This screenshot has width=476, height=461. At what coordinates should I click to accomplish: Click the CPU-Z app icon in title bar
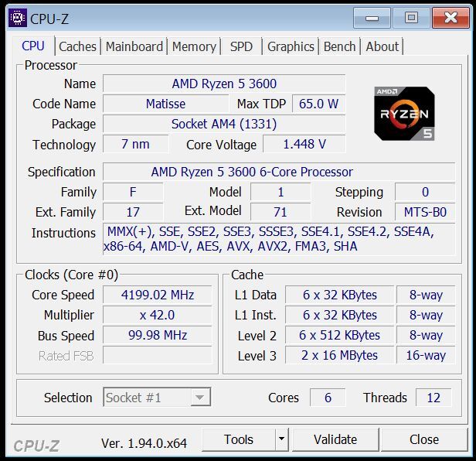point(18,18)
